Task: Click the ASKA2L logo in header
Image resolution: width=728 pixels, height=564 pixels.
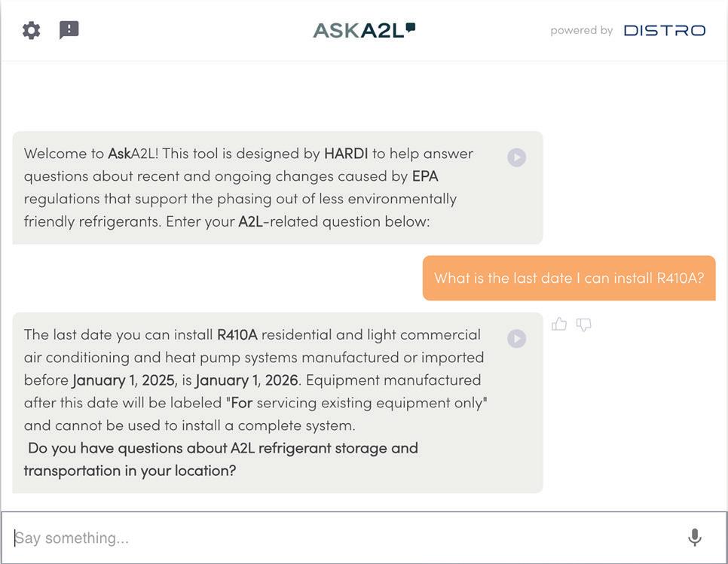Action: [364, 30]
